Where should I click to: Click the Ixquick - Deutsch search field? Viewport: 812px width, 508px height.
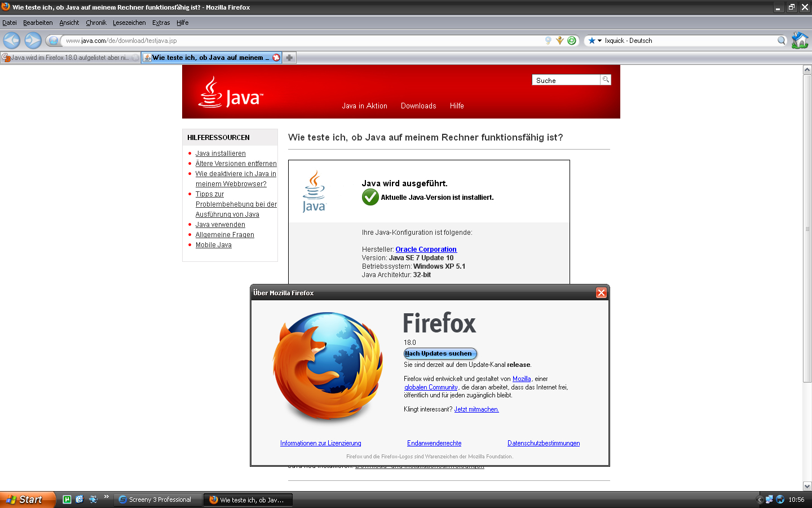click(689, 41)
